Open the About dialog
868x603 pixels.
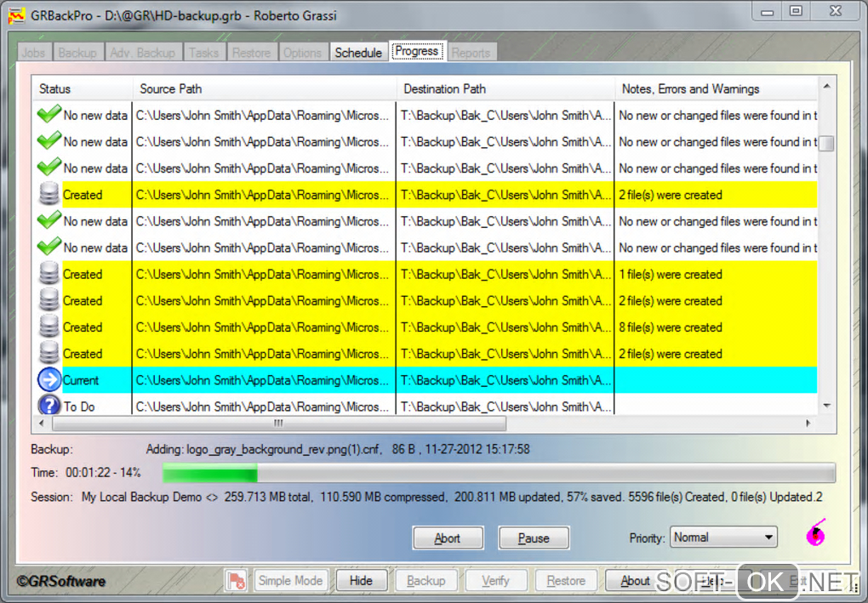coord(635,580)
